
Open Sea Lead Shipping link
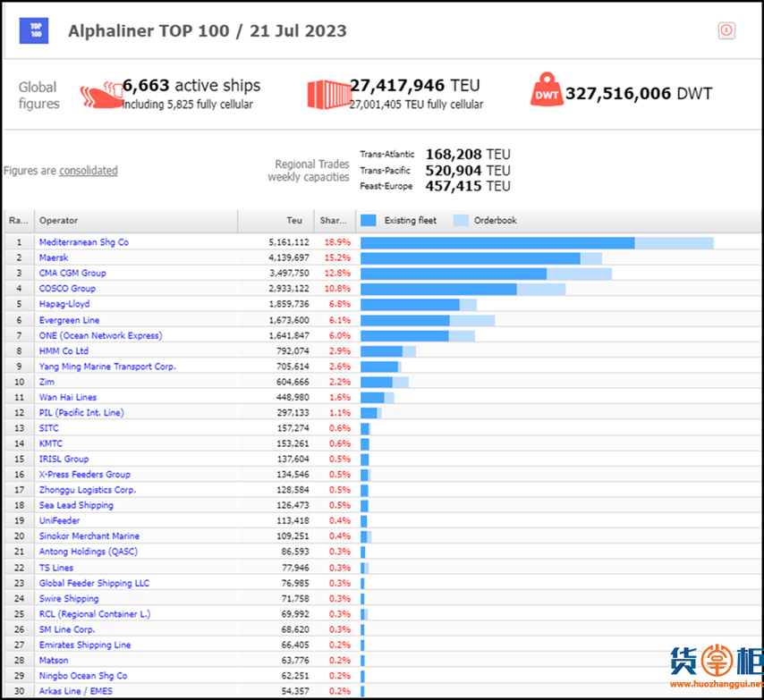coord(76,505)
